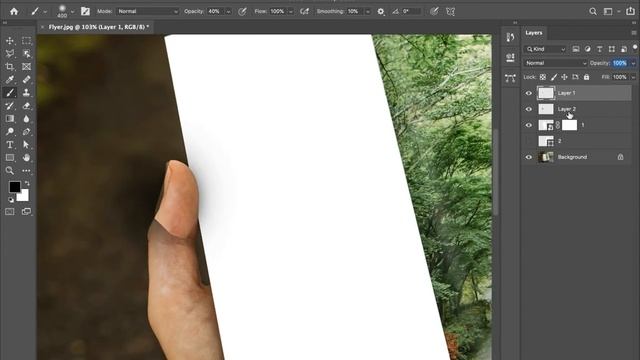Select the Object Selection tool
The image size is (640, 360).
pyautogui.click(x=27, y=53)
